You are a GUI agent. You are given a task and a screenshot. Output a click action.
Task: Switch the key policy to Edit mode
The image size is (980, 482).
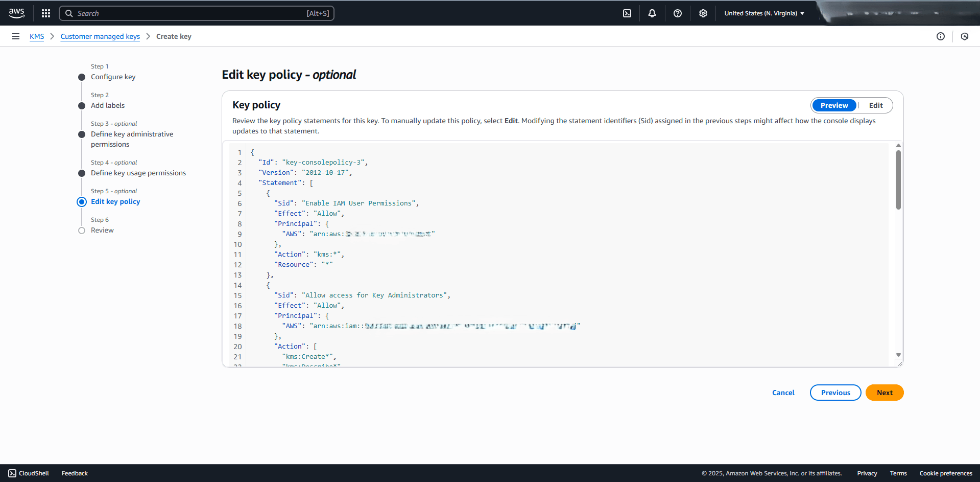875,105
